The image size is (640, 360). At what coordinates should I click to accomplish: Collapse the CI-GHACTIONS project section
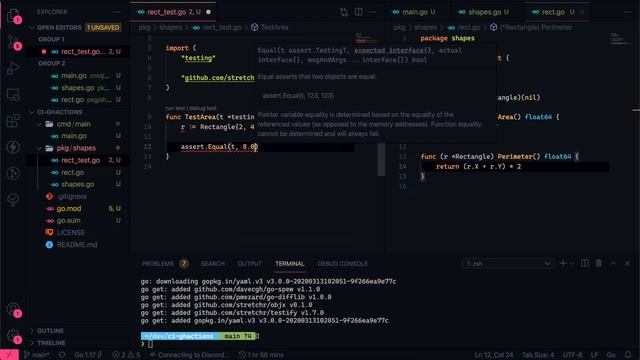tap(32, 112)
